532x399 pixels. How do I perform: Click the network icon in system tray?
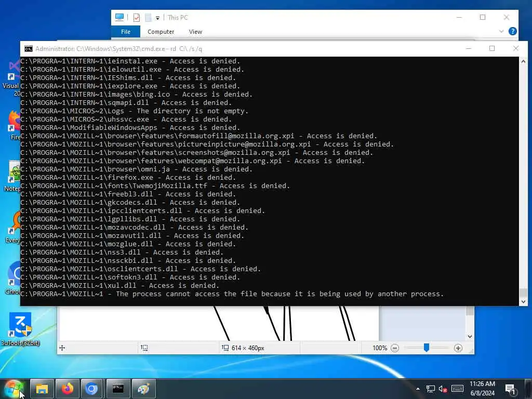pyautogui.click(x=430, y=389)
